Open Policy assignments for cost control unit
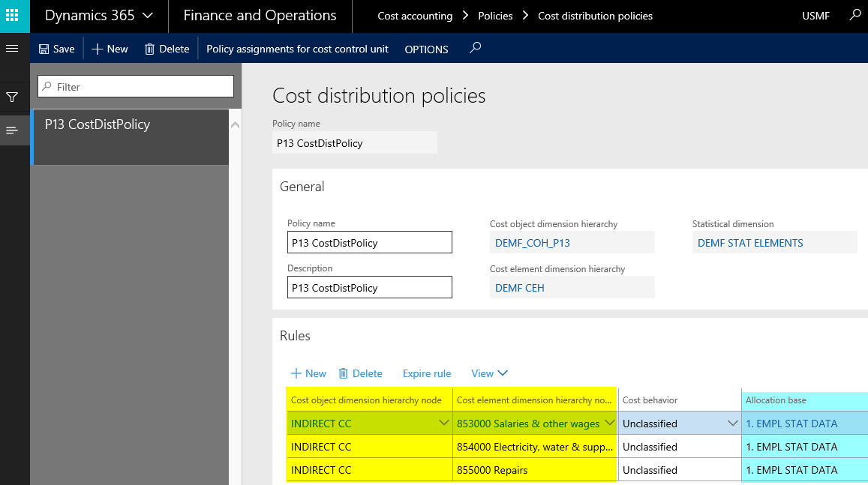 [x=297, y=49]
